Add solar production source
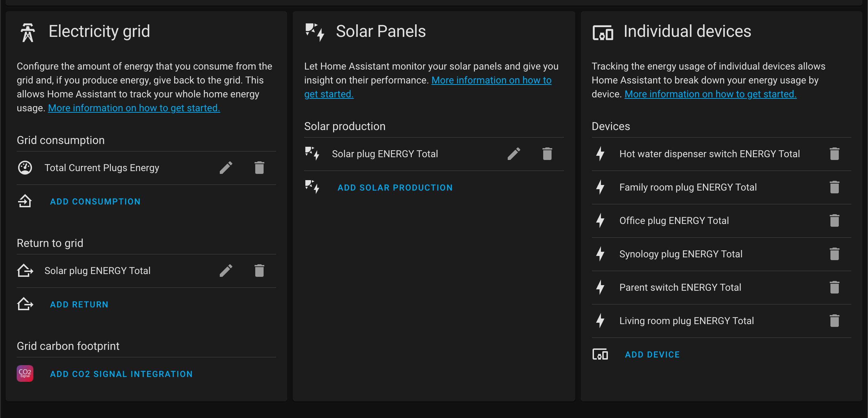The height and width of the screenshot is (418, 868). (x=395, y=188)
